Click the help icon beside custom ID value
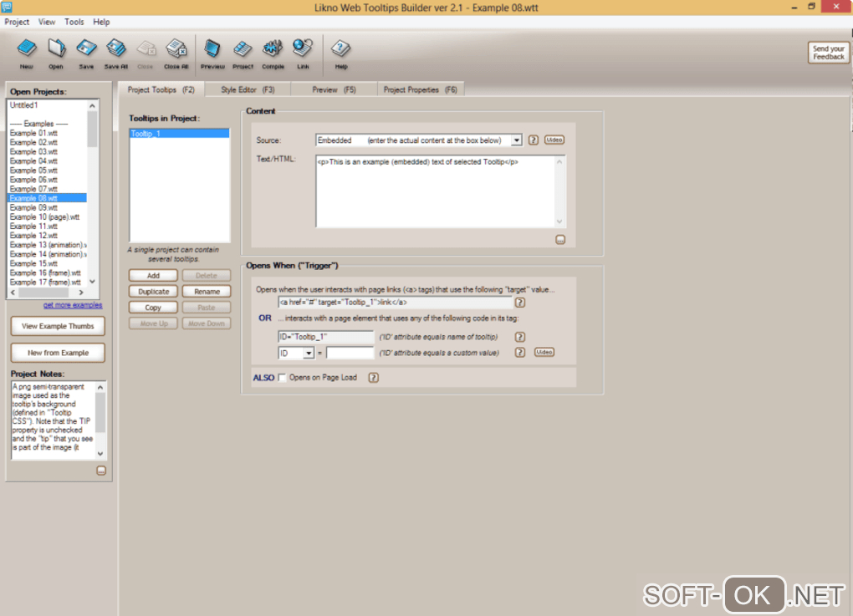Viewport: 853px width, 616px height. coord(520,353)
